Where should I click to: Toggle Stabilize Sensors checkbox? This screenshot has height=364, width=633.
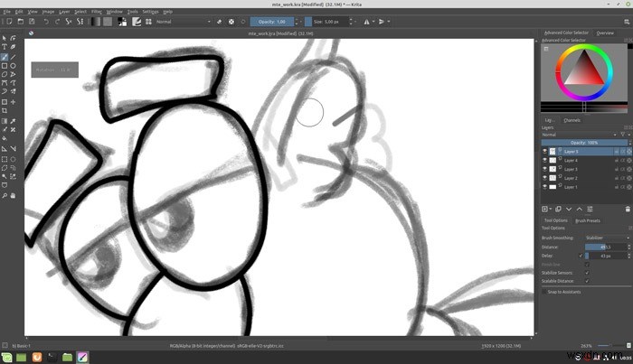(x=587, y=273)
